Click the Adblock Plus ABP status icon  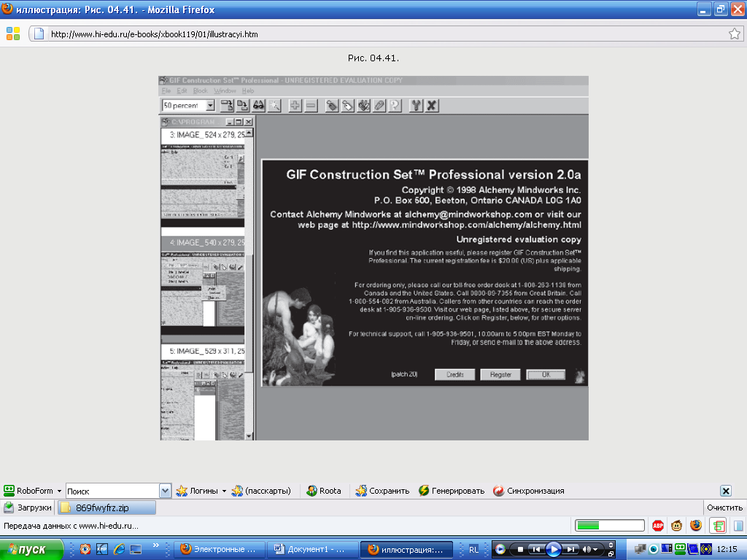tap(658, 526)
